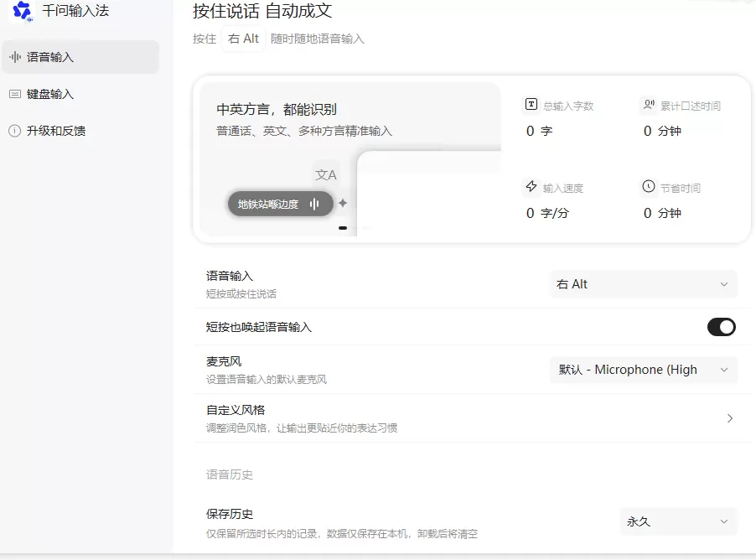Viewport: 756px width, 560px height.
Task: Click the 地铁站喺边度 voice pill
Action: click(280, 204)
